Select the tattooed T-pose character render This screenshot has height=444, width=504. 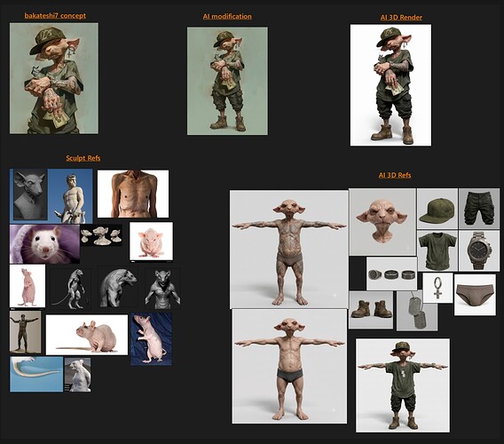(289, 249)
